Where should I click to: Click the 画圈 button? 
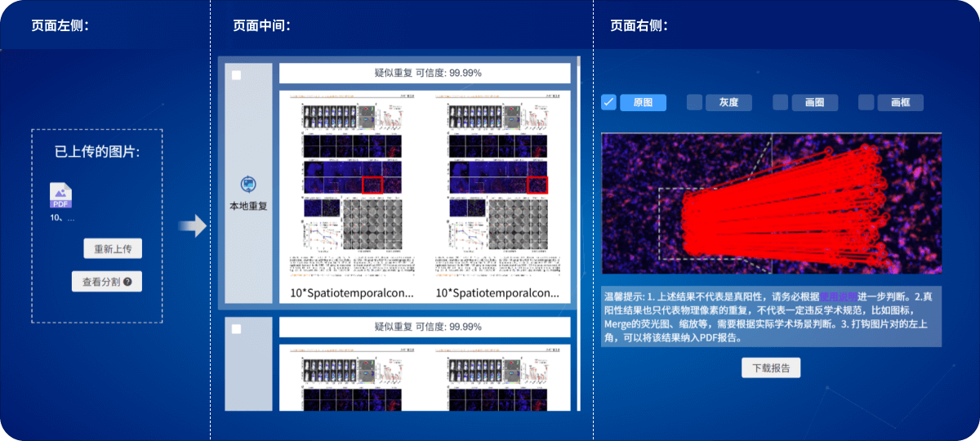(x=814, y=102)
